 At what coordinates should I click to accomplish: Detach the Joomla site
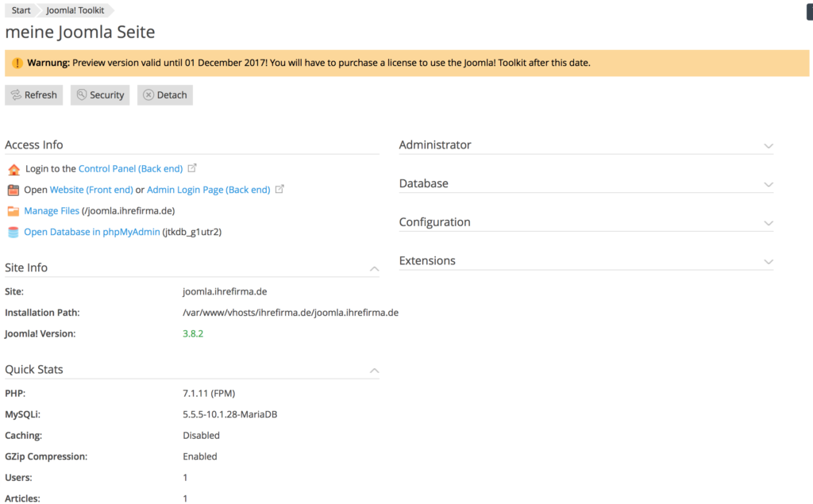pos(165,95)
